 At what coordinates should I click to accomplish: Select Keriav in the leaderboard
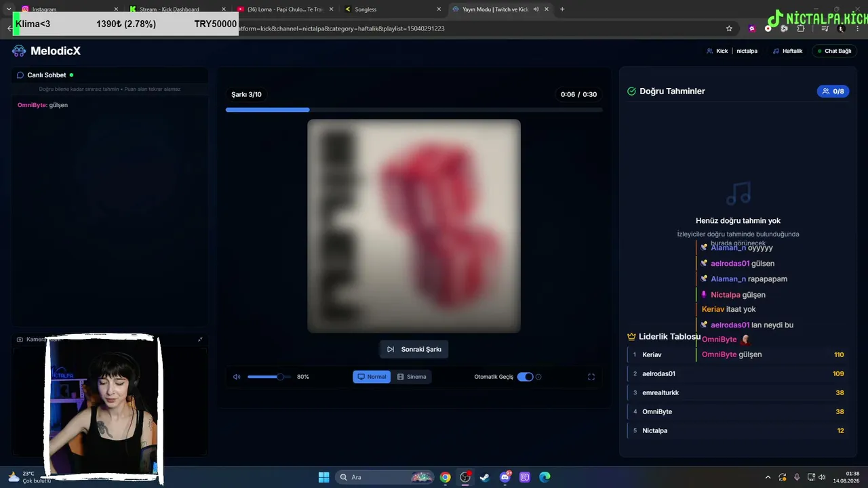tap(738, 354)
